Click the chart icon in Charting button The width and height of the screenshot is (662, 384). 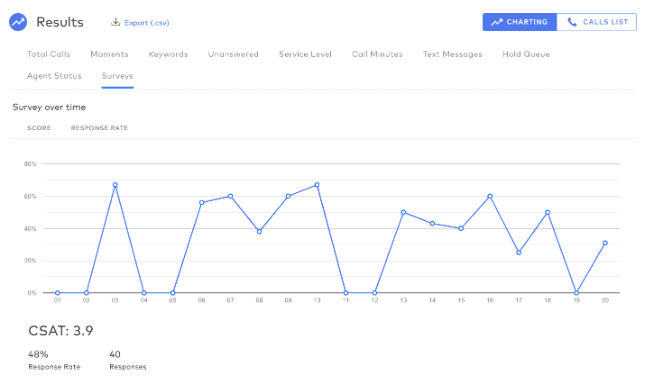point(496,22)
